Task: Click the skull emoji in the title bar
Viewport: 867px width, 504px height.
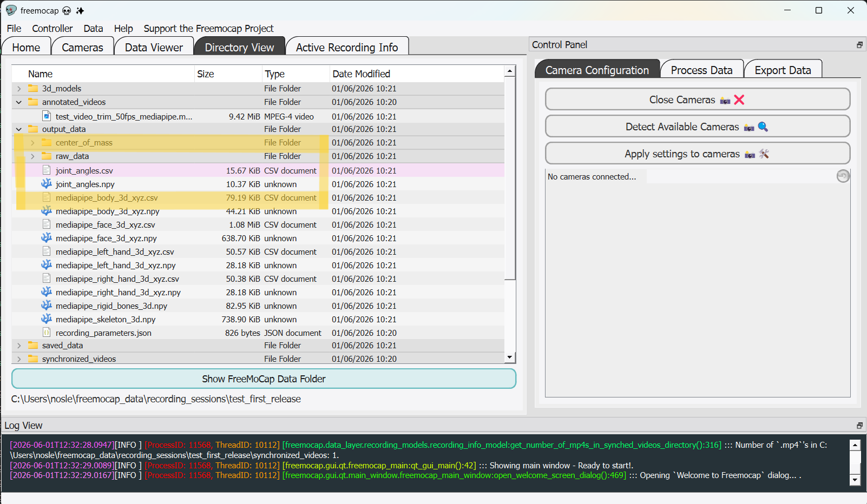Action: point(67,11)
